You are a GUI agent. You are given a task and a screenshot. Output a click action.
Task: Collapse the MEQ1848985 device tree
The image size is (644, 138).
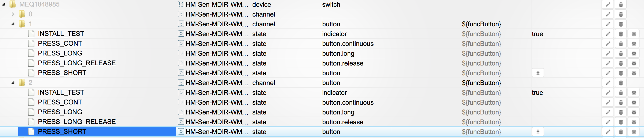pyautogui.click(x=3, y=4)
